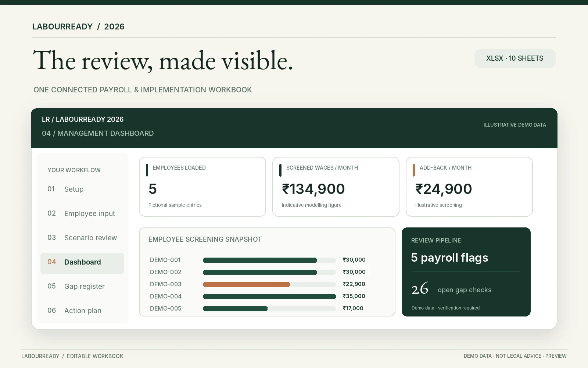Click the '04 / MANAGEMENT DASHBOARD' header text

pyautogui.click(x=98, y=133)
